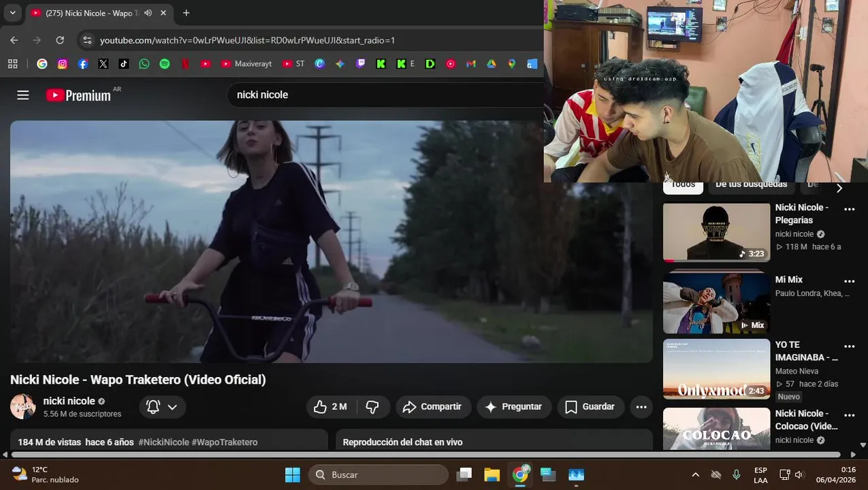Open Google Maps bookmark
This screenshot has height=490, width=868.
pyautogui.click(x=511, y=64)
